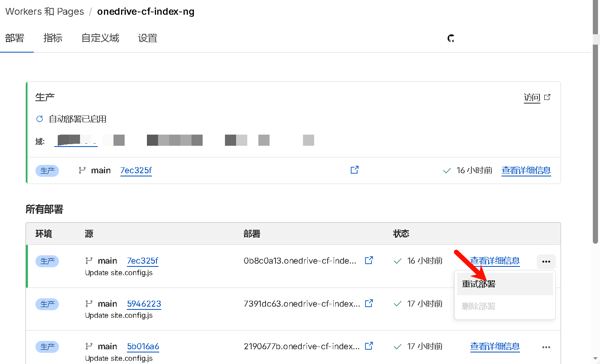The height and width of the screenshot is (364, 600).
Task: Go to the 设置 tab
Action: (147, 38)
